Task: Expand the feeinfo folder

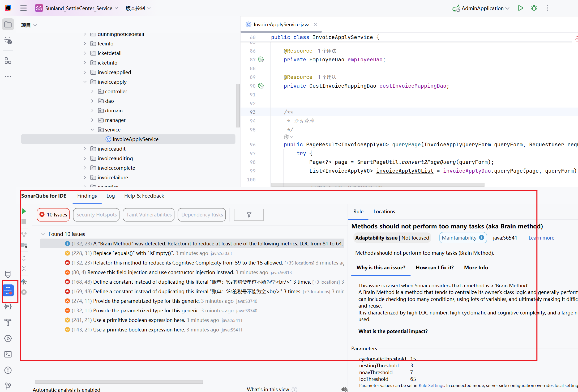Action: click(85, 44)
